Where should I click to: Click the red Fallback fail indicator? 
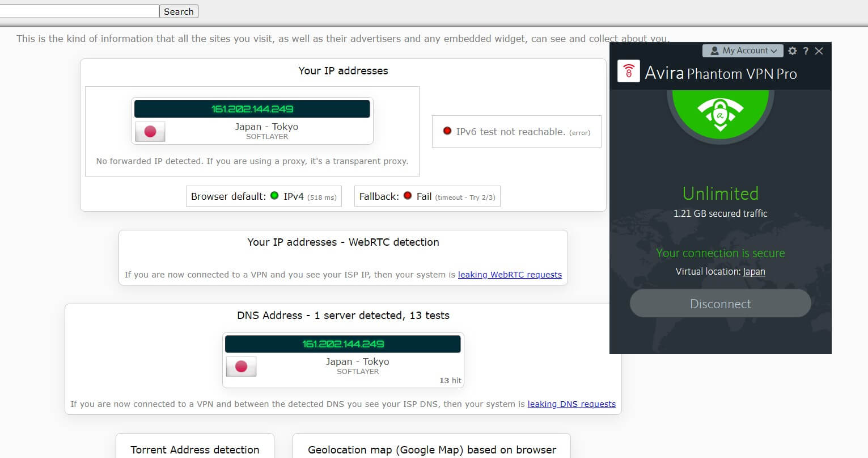[x=407, y=196]
